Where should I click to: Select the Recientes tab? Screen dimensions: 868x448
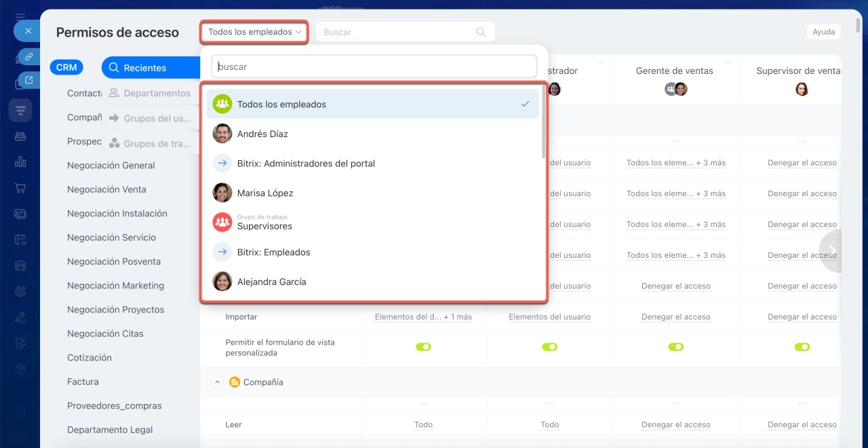pyautogui.click(x=144, y=68)
